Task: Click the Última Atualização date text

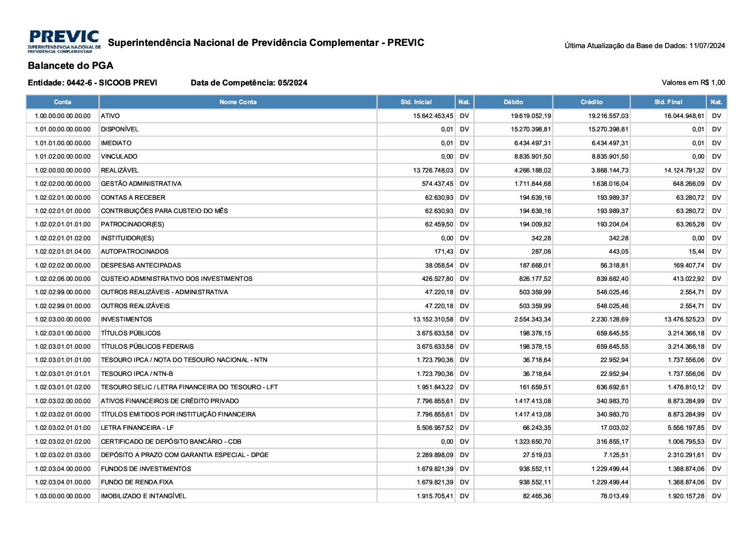Action: [644, 46]
